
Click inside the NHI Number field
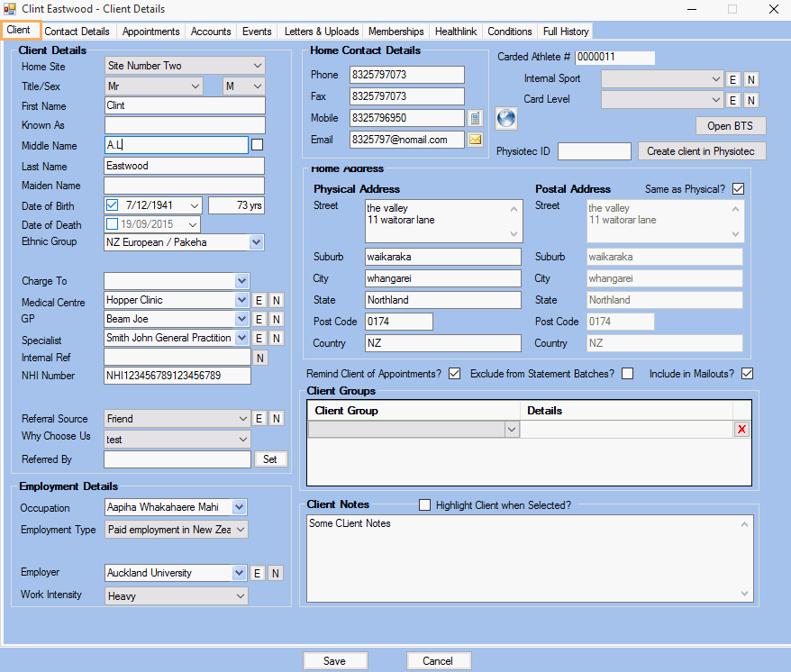[x=177, y=376]
